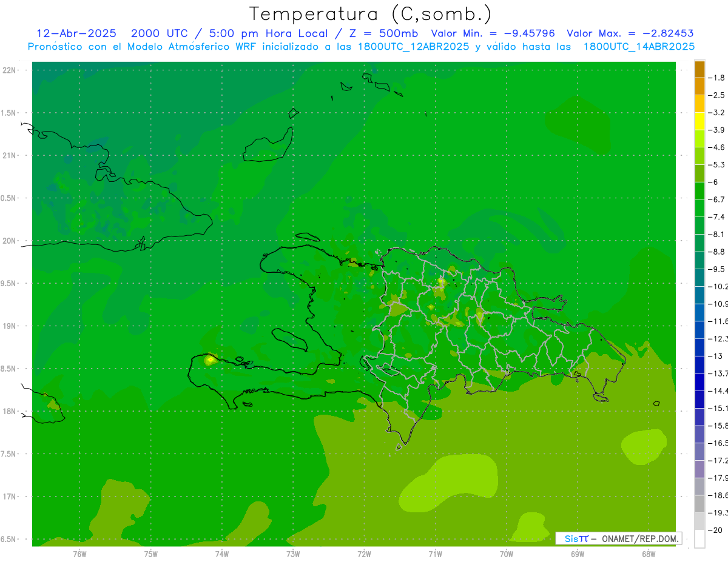Screen dimensions: 728x562
Task: Click the 73W longitude axis label
Action: [293, 554]
